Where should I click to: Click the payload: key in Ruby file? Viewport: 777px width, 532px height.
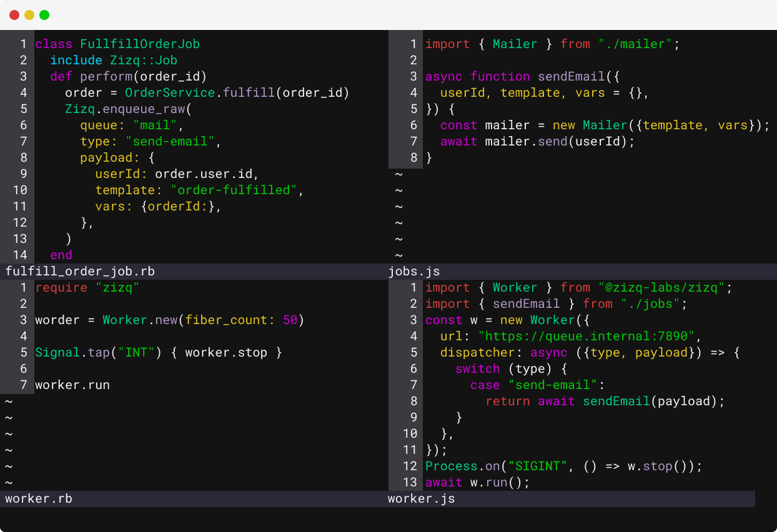[x=110, y=157]
